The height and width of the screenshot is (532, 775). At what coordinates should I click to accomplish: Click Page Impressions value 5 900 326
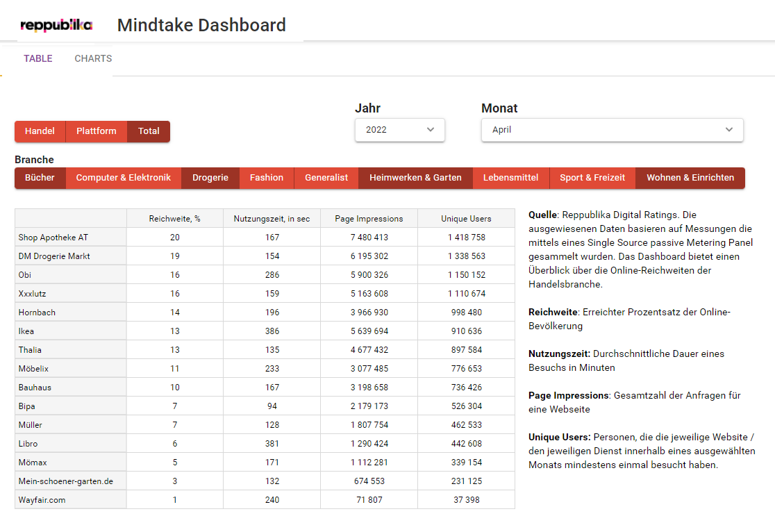pyautogui.click(x=369, y=275)
